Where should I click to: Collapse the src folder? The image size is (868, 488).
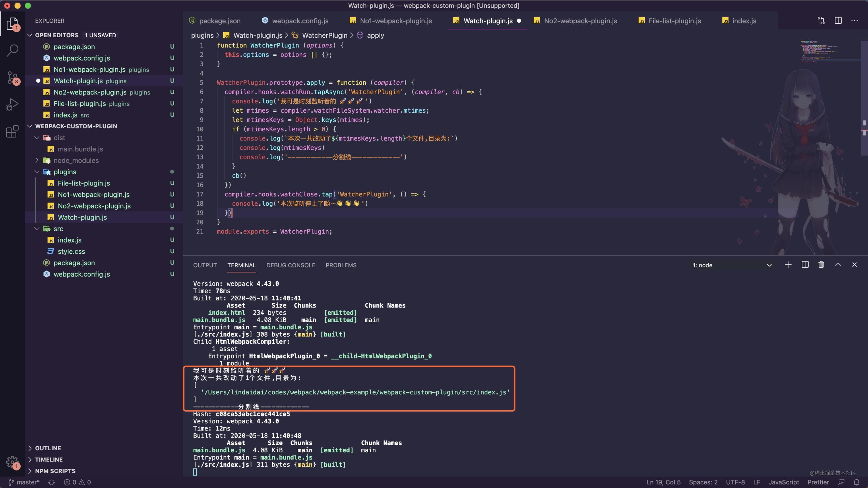37,229
